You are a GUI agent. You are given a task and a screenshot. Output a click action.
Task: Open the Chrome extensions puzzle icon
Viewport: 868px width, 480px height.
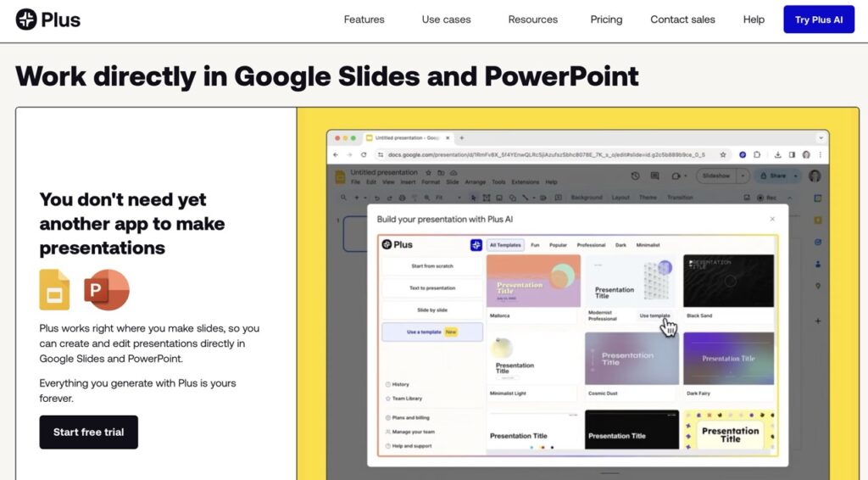click(x=757, y=155)
